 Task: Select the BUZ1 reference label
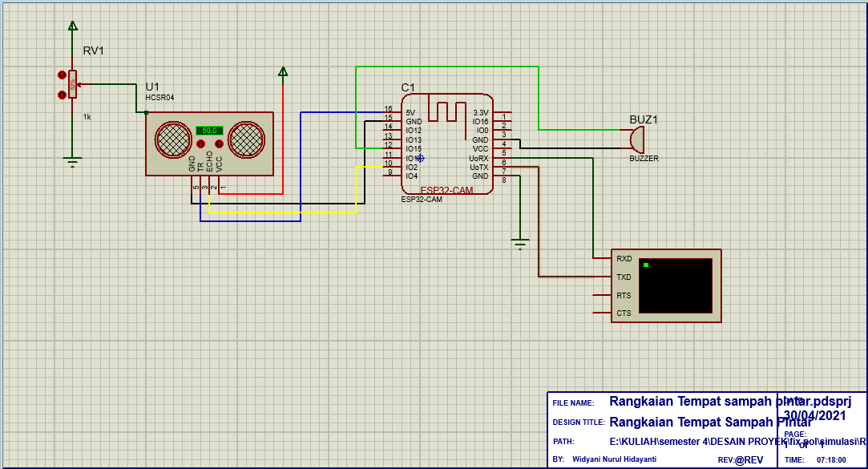coord(644,119)
